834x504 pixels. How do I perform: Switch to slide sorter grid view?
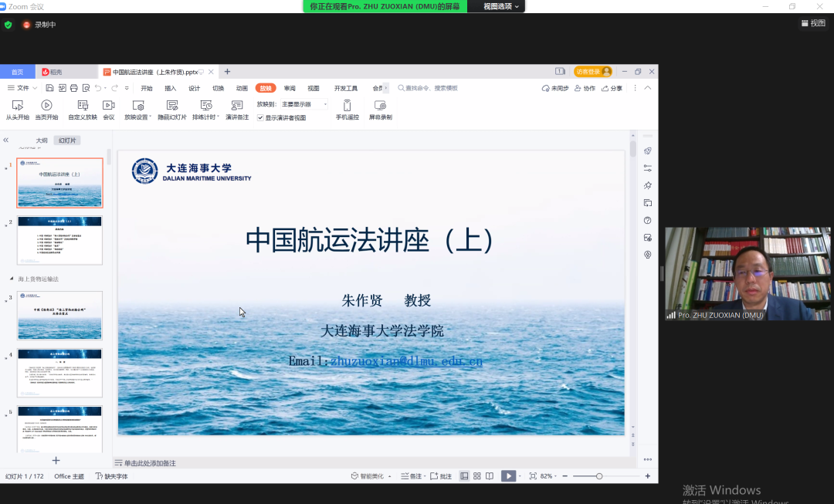point(477,476)
